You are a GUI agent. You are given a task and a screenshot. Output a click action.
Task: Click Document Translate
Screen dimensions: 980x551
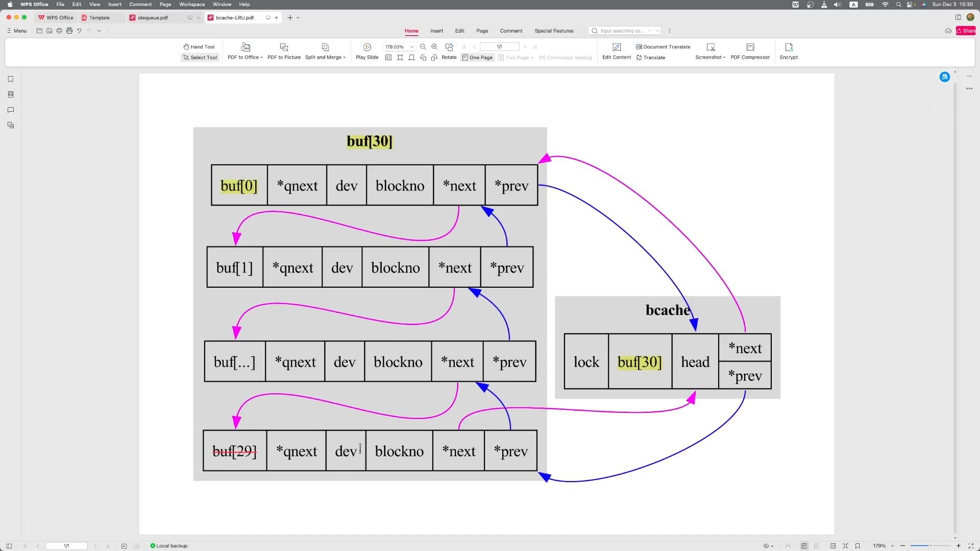pyautogui.click(x=663, y=47)
